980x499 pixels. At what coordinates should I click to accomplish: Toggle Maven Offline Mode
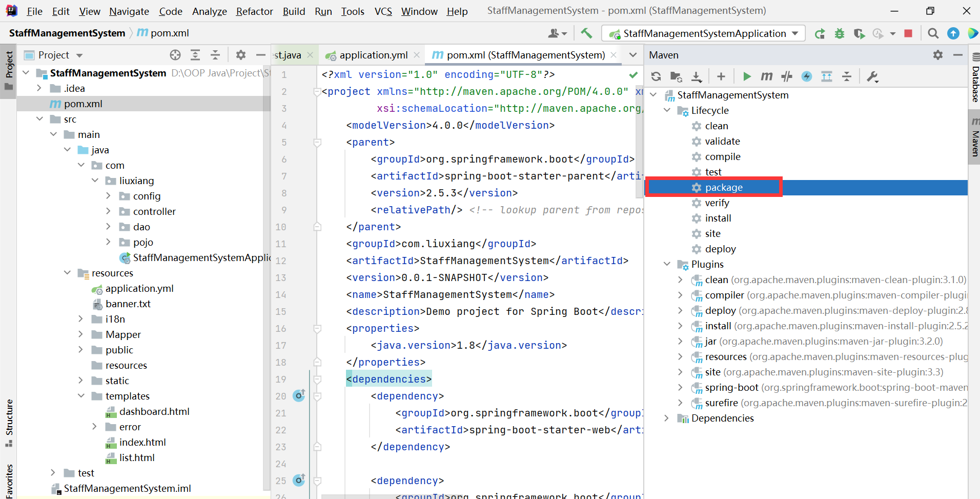(x=787, y=77)
